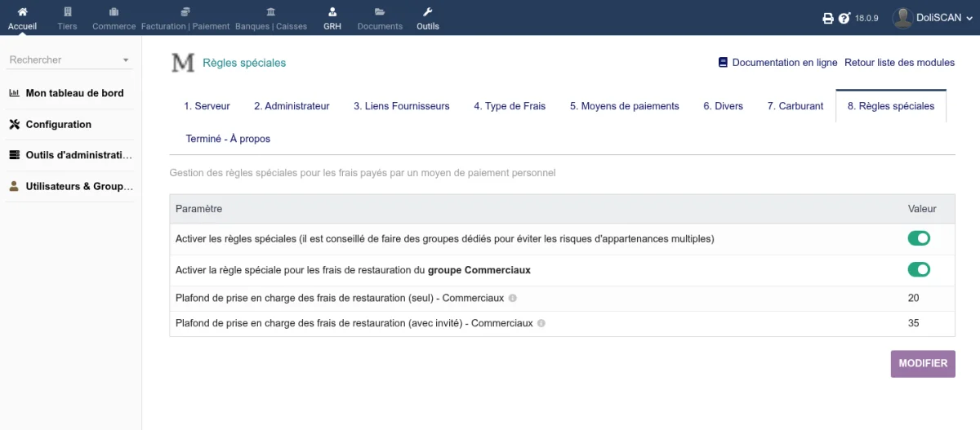The height and width of the screenshot is (430, 980).
Task: Click the DoliSCAN username label
Action: pos(938,18)
